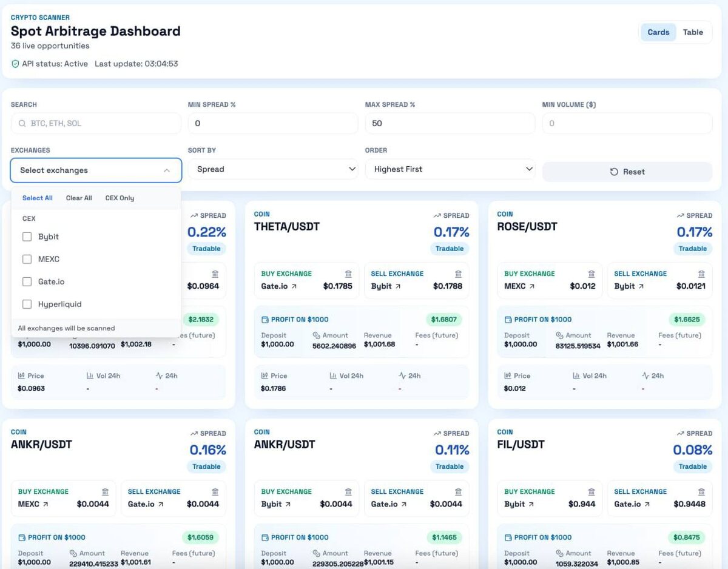
Task: Click the $1.6807 profit badge
Action: tap(444, 319)
